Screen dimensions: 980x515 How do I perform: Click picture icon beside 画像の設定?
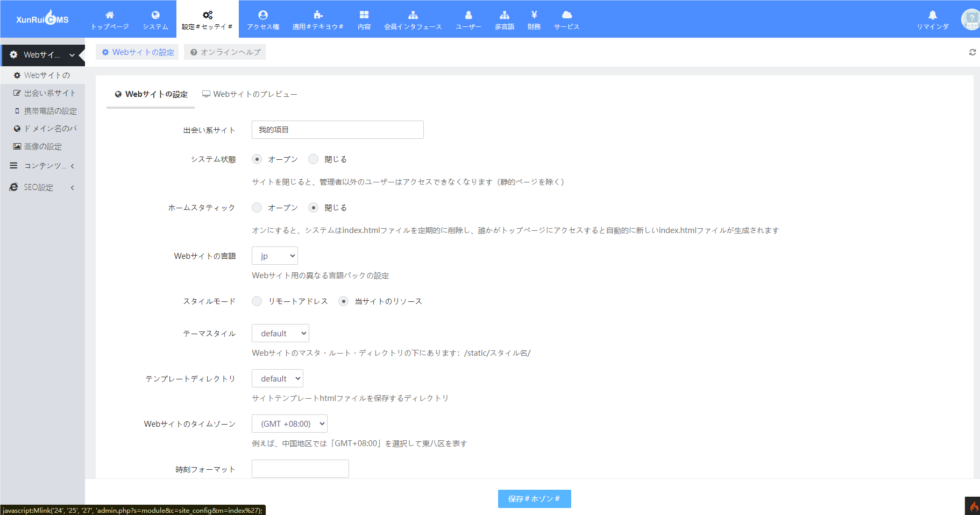(x=17, y=146)
